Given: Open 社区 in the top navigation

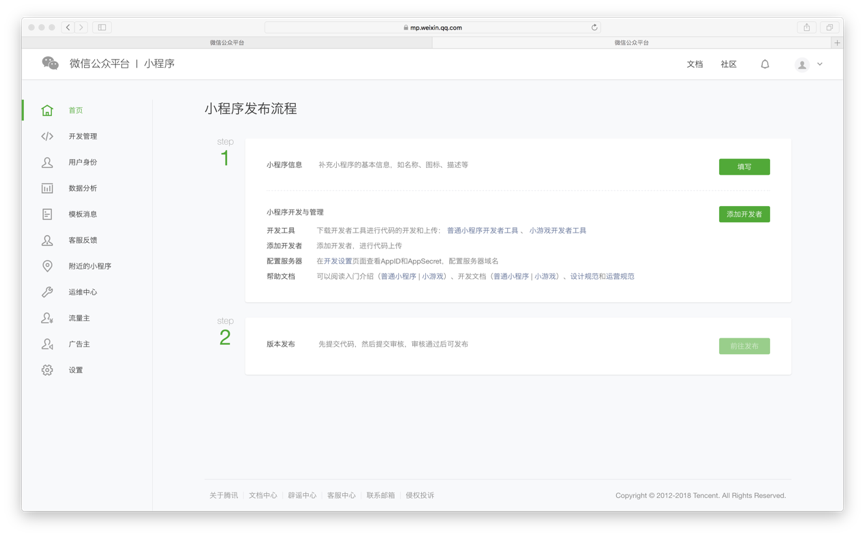Looking at the screenshot, I should [x=728, y=64].
